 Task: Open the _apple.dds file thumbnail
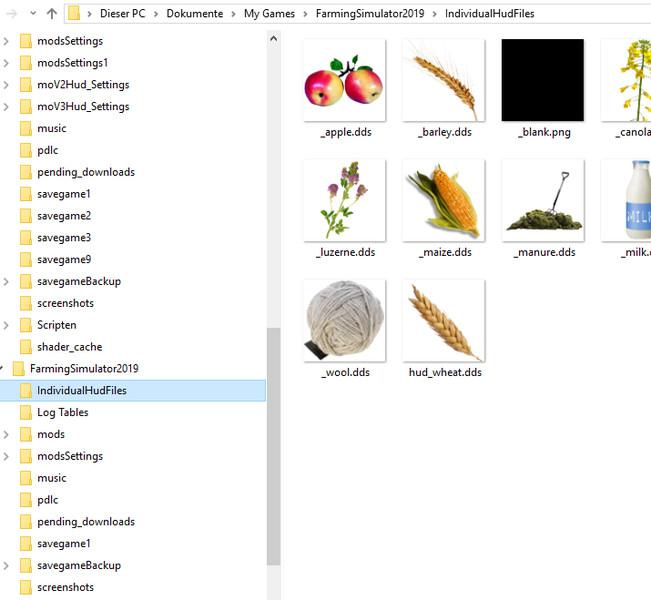click(344, 81)
